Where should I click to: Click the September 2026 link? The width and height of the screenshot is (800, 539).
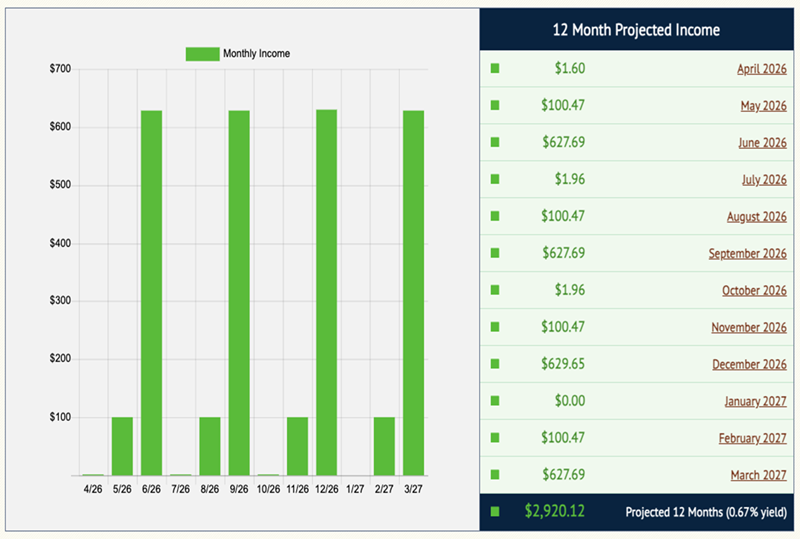[x=747, y=254]
